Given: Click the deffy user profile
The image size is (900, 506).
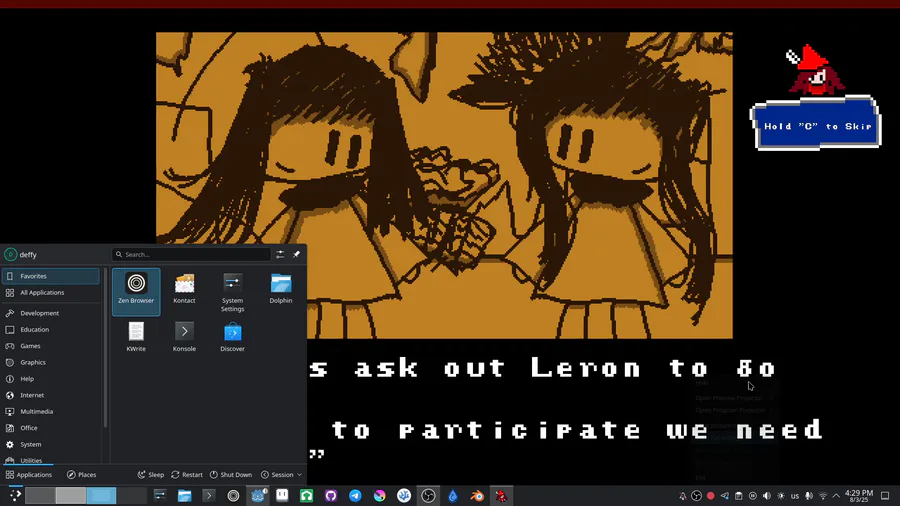Looking at the screenshot, I should click(x=21, y=254).
